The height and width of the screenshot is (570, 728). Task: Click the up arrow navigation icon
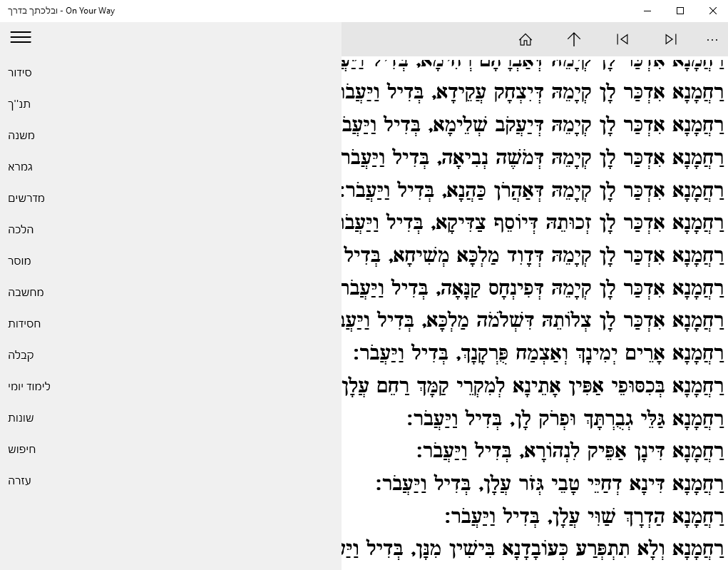[x=574, y=39]
